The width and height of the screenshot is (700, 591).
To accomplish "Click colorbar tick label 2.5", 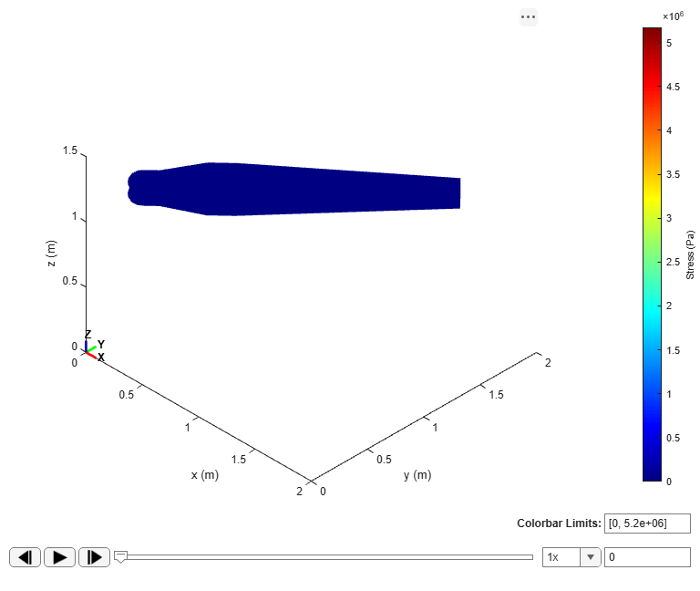I will (x=673, y=262).
